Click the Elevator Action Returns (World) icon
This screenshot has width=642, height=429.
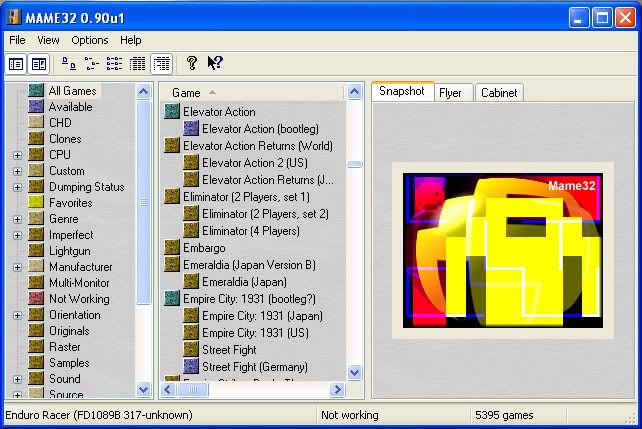(x=172, y=145)
